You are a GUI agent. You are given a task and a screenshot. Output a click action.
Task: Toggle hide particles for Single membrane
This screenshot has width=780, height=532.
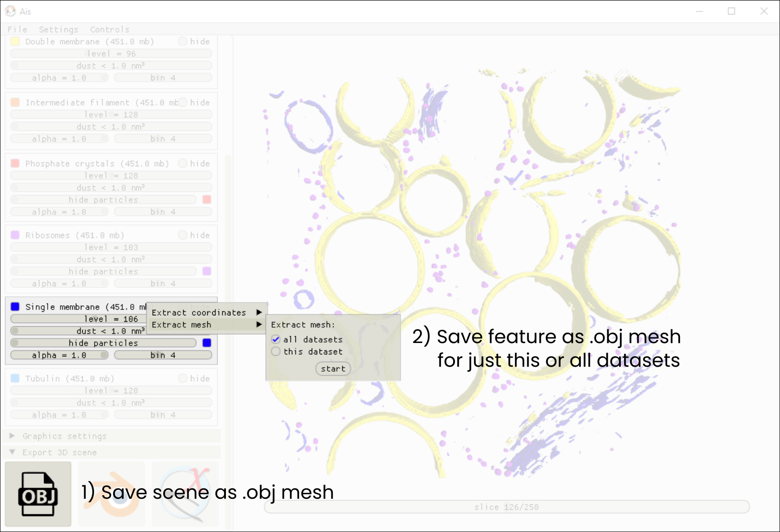coord(103,343)
